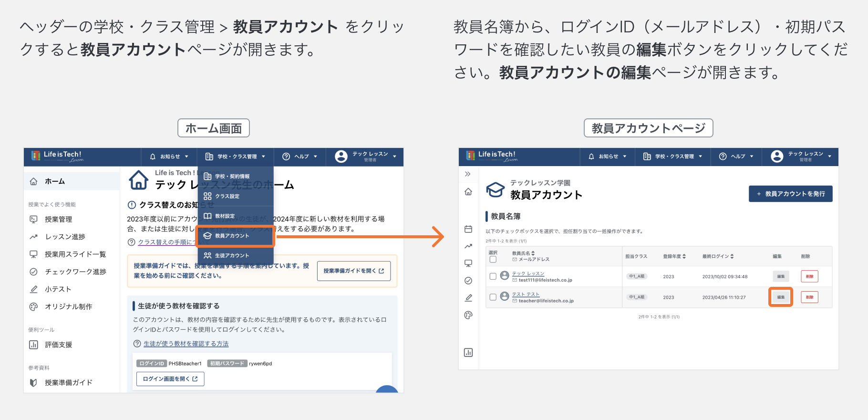Click Life is Tech! logo on 教員アカウント page

coord(492,156)
